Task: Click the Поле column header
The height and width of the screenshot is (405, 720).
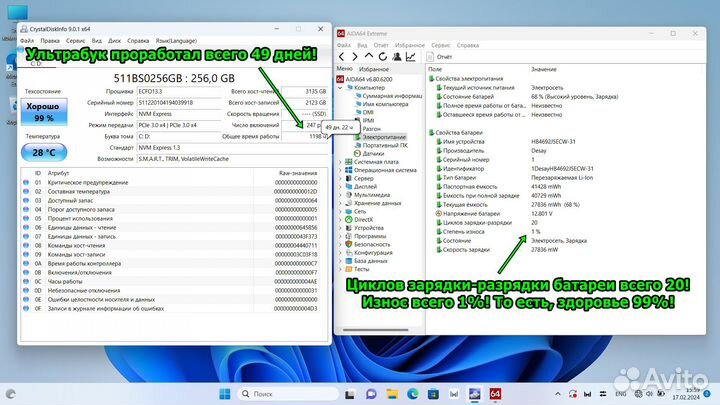Action: [435, 69]
